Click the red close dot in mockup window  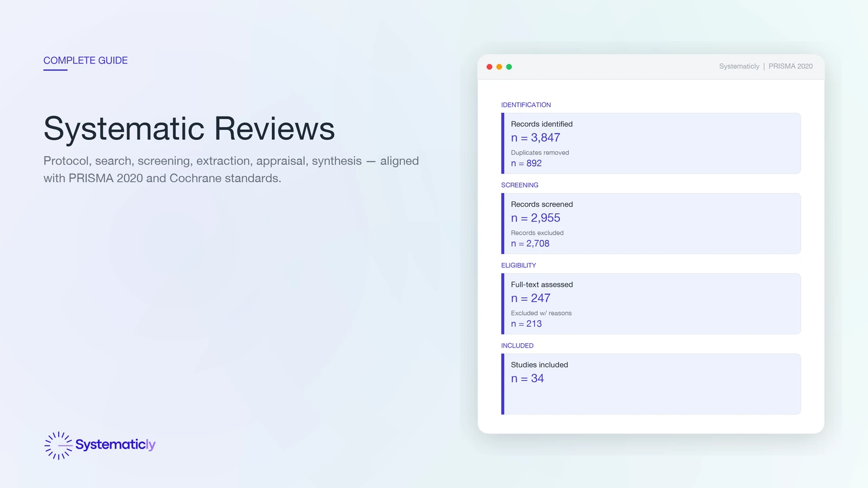489,67
